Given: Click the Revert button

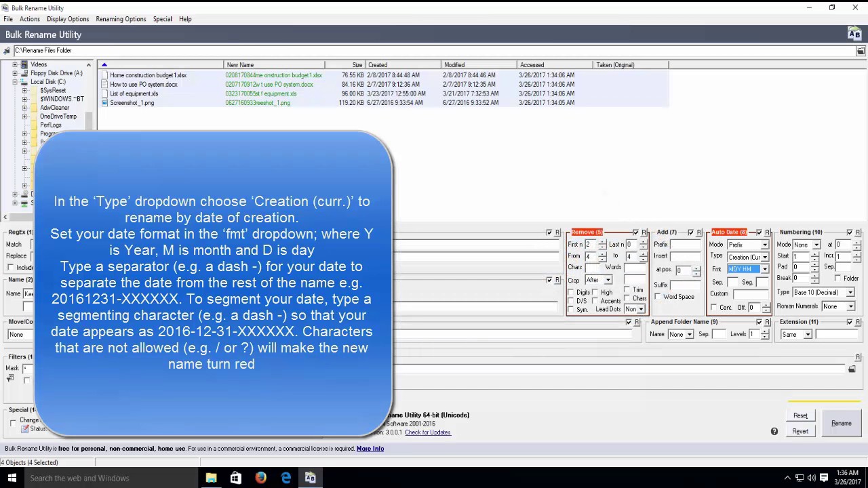Looking at the screenshot, I should tap(800, 431).
